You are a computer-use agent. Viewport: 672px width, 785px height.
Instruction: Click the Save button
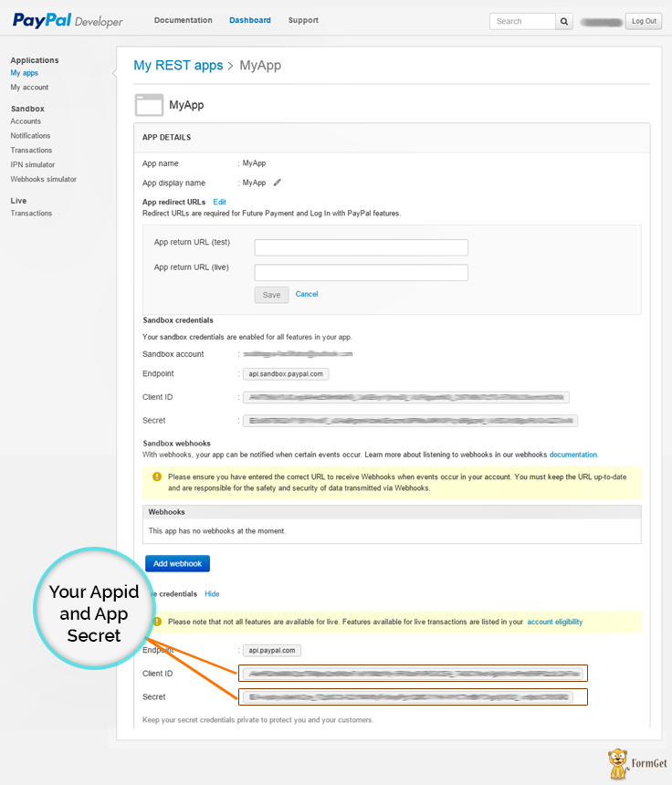tap(271, 295)
